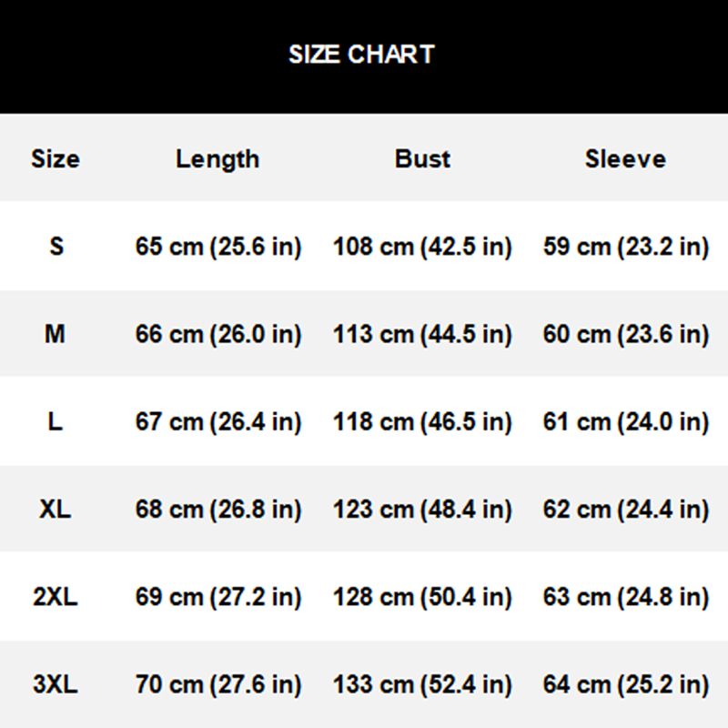Image resolution: width=728 pixels, height=728 pixels.
Task: Select the 108 cm bust value
Action: click(x=422, y=247)
